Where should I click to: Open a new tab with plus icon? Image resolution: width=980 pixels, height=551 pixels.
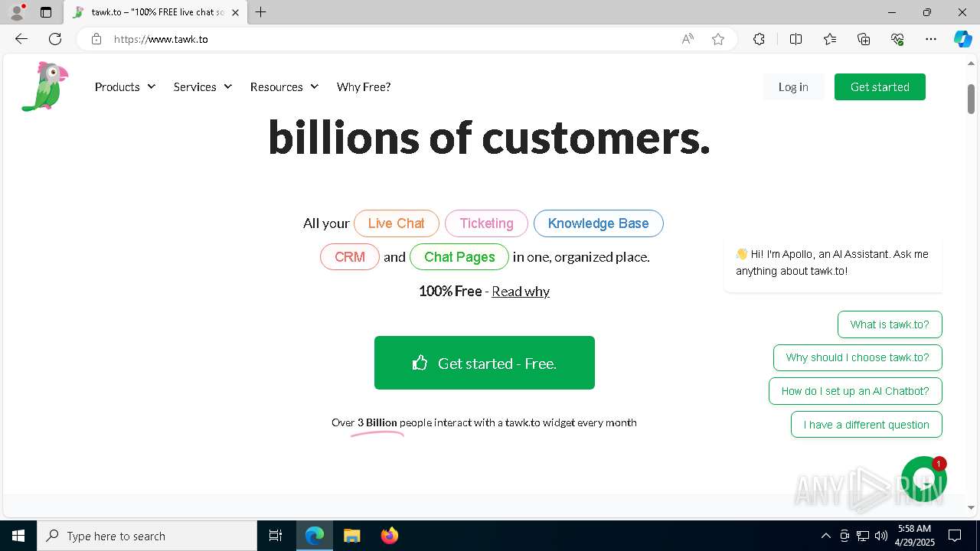pyautogui.click(x=261, y=12)
